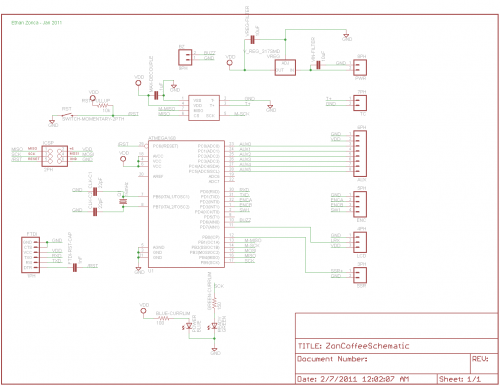
Task: Select the 10k reset pullup resistor
Action: 103,106
